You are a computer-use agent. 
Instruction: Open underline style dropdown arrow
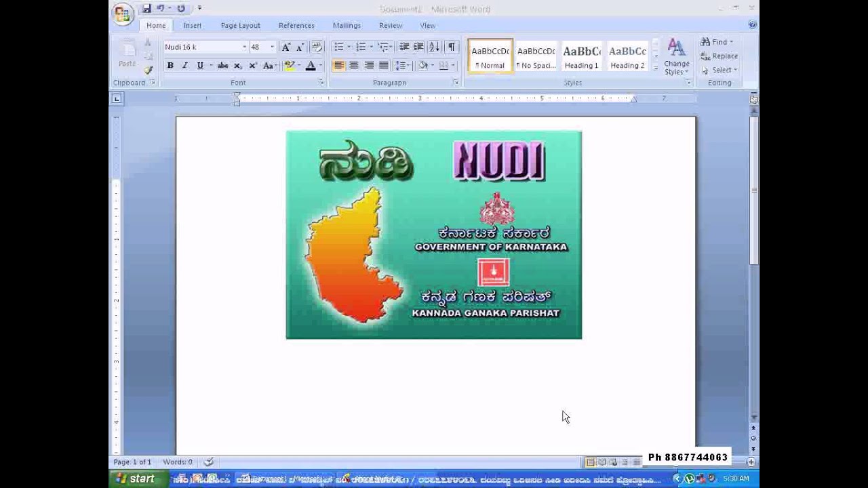211,66
